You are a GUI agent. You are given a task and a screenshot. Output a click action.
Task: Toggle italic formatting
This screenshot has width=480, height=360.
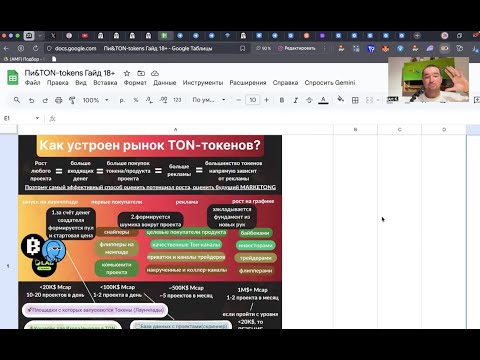[x=295, y=100]
